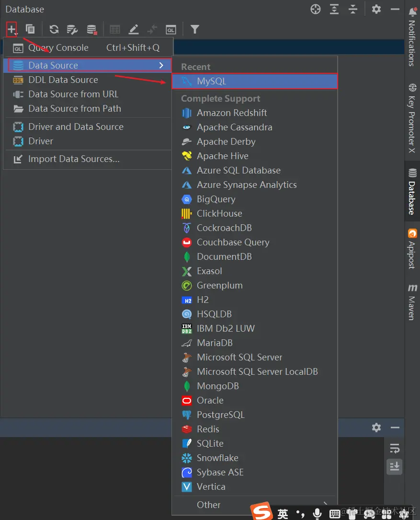Expand the Data Source submenu arrow
This screenshot has height=520, width=420.
(x=161, y=65)
